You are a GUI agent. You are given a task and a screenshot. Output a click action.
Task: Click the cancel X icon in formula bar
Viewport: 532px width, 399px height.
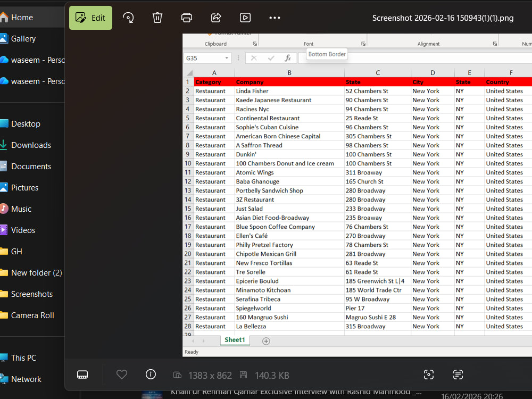254,58
